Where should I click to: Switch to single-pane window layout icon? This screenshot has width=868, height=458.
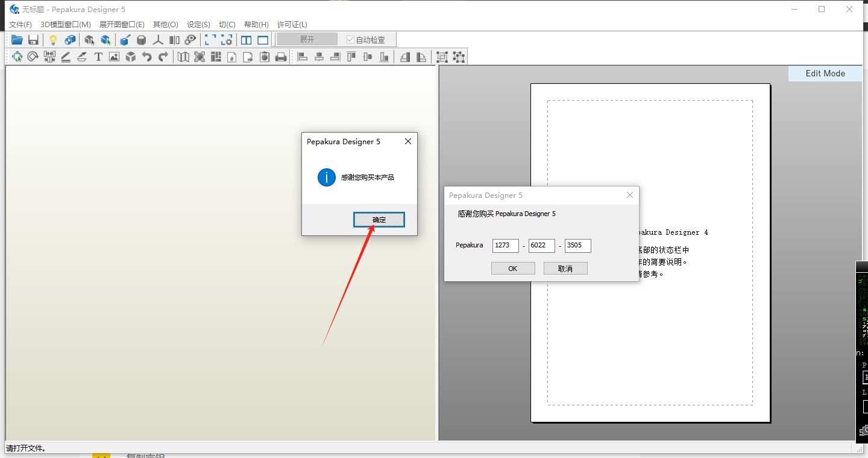(x=263, y=40)
